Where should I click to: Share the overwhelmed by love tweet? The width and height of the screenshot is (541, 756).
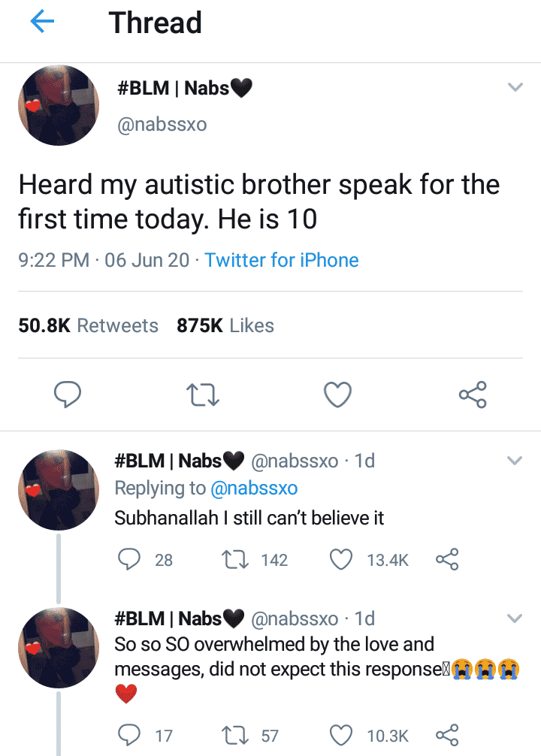(446, 735)
